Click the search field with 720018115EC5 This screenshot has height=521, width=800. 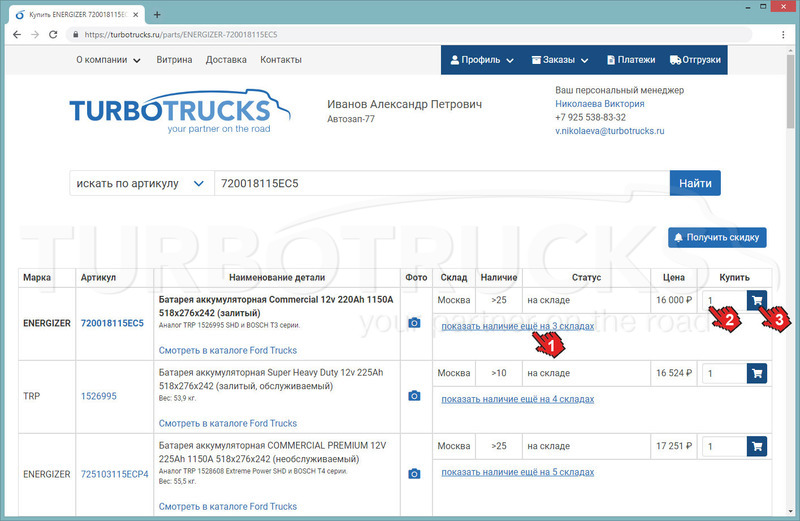442,183
